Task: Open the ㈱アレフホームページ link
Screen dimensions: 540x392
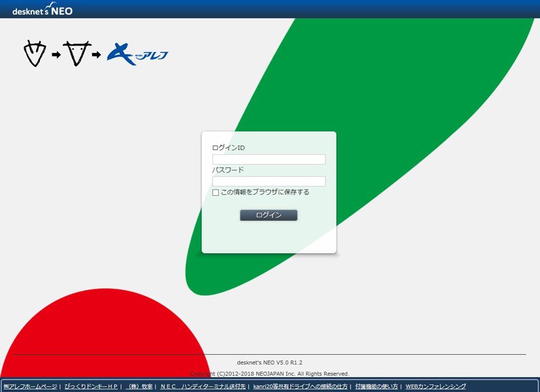Action: [30, 387]
